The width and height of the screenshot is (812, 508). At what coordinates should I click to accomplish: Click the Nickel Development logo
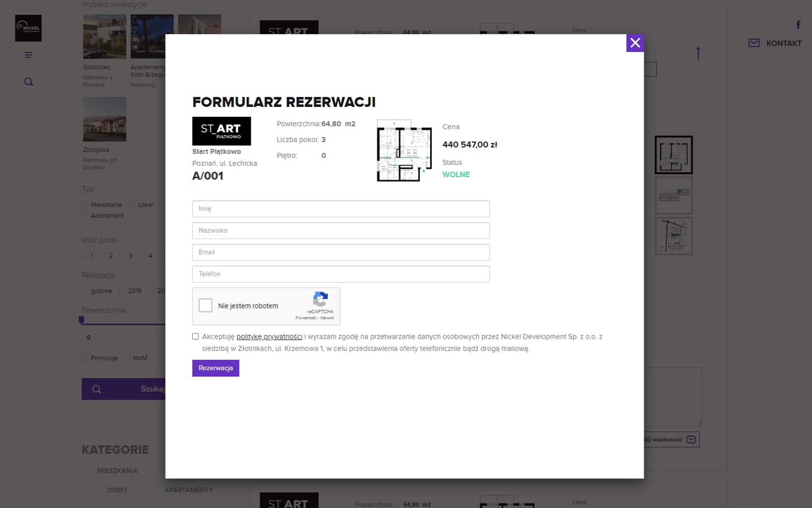coord(29,28)
